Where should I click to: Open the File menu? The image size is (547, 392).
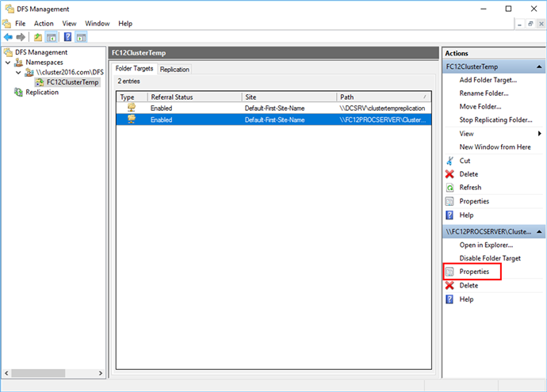(x=21, y=24)
